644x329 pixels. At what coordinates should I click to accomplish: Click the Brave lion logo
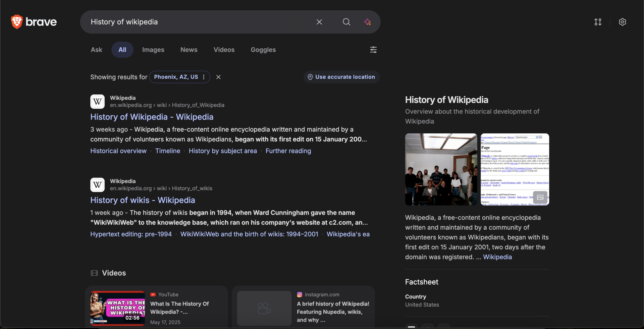pyautogui.click(x=17, y=22)
